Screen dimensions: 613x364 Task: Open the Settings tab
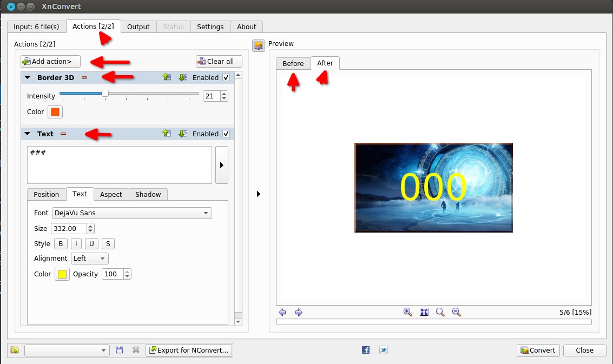point(210,27)
